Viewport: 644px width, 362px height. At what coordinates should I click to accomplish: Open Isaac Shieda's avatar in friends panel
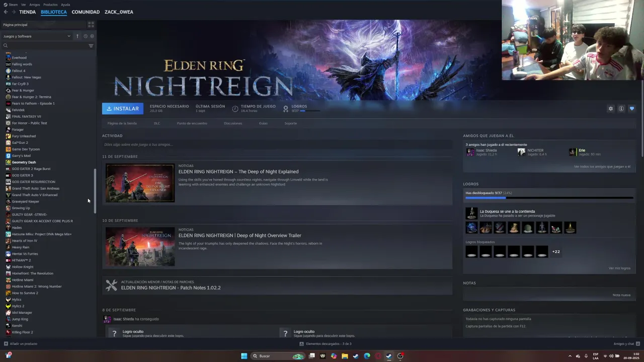tap(470, 152)
